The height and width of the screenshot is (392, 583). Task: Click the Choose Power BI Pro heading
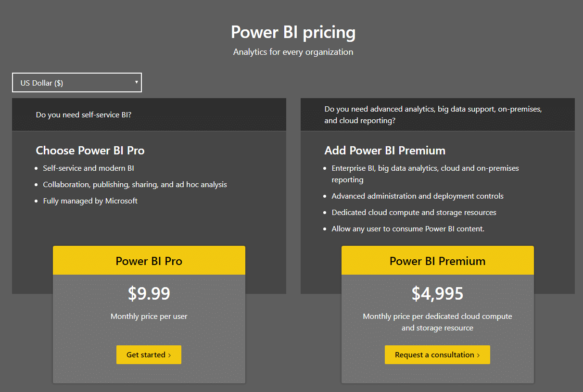[x=90, y=151]
